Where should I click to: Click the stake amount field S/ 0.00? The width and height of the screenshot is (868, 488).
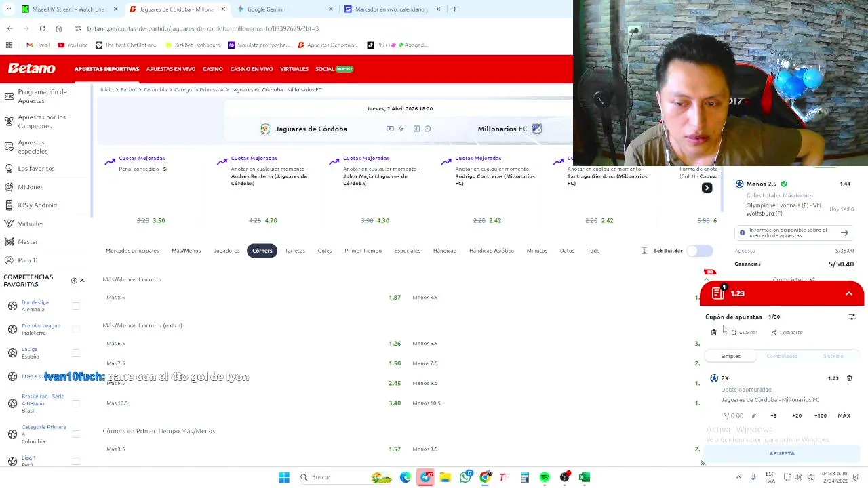tap(733, 415)
